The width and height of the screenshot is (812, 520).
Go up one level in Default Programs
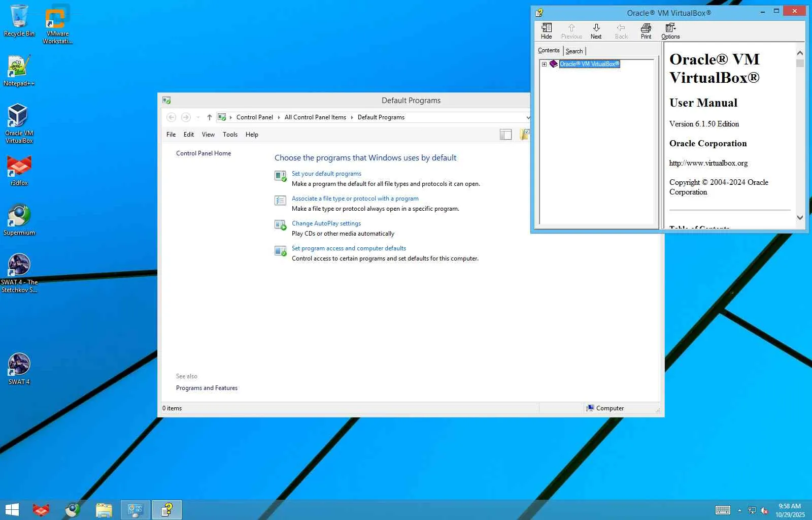pos(209,117)
